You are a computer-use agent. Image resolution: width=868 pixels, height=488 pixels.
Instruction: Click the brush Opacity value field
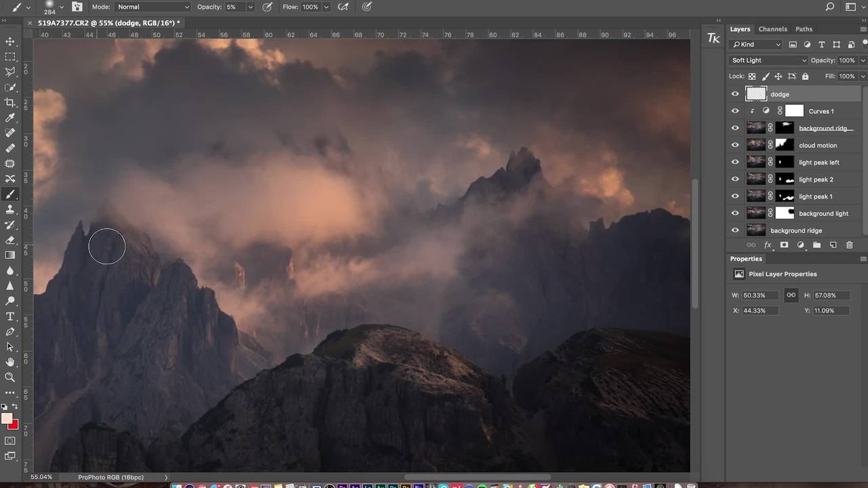pyautogui.click(x=231, y=7)
